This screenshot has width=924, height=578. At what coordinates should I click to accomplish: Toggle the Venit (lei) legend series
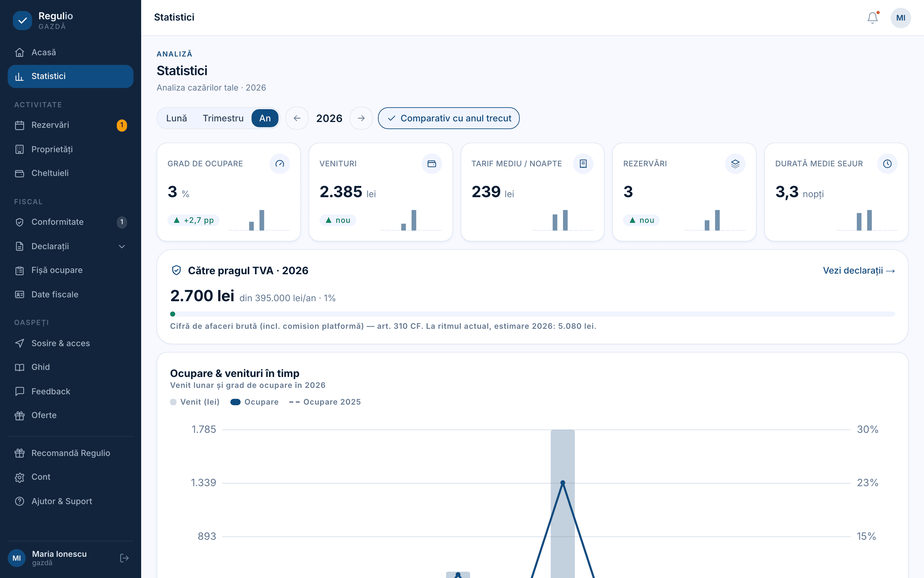pyautogui.click(x=195, y=402)
